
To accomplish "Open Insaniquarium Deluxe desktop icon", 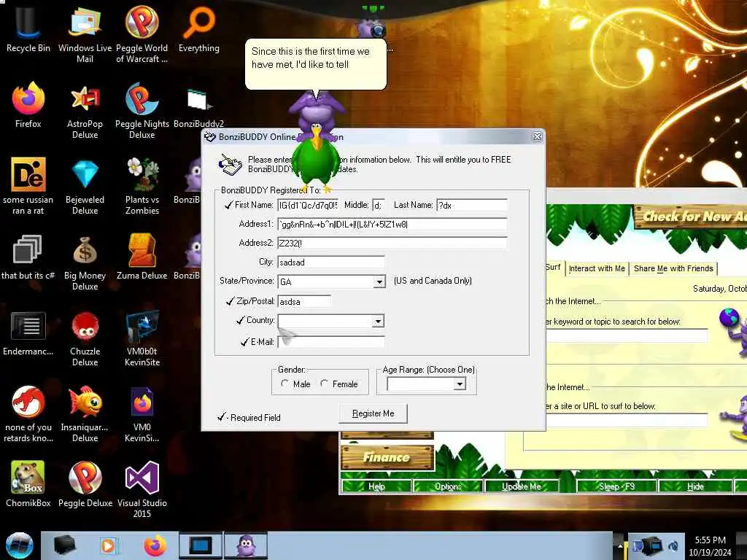I will [x=85, y=413].
